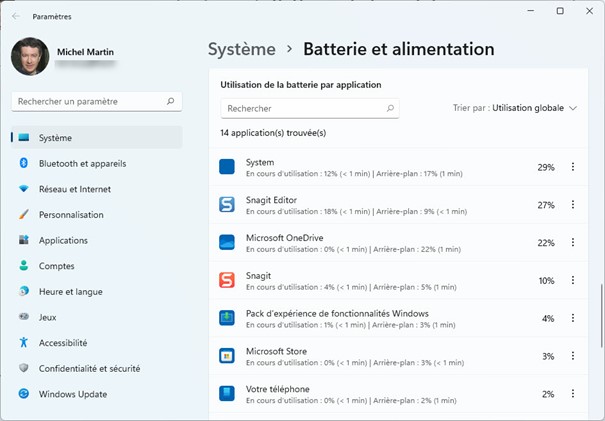Click the Snagit Editor app icon
This screenshot has height=421, width=605.
point(227,205)
